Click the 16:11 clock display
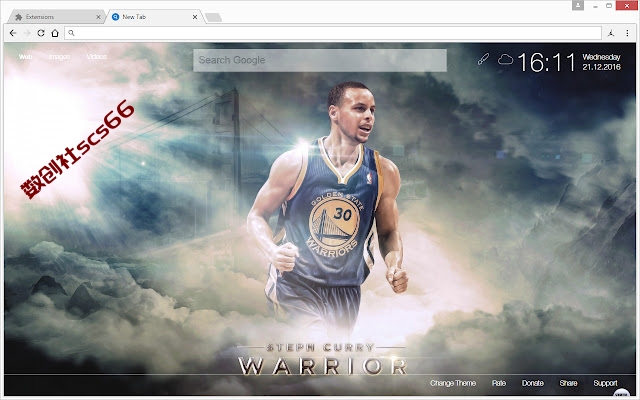The width and height of the screenshot is (640, 400). click(546, 62)
